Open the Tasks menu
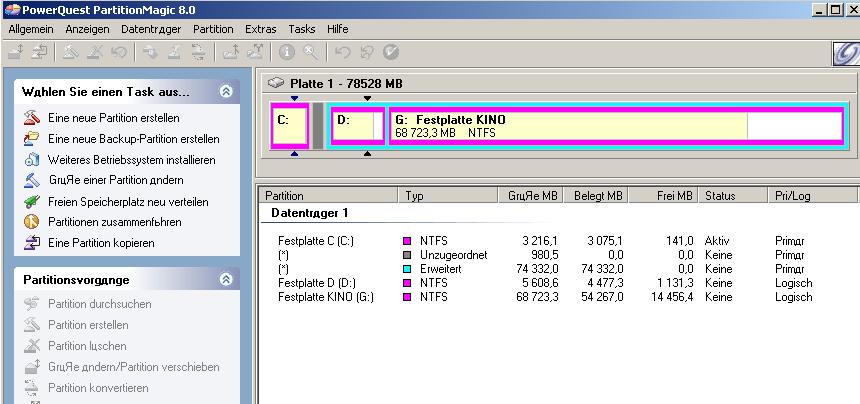This screenshot has width=860, height=404. (x=302, y=29)
